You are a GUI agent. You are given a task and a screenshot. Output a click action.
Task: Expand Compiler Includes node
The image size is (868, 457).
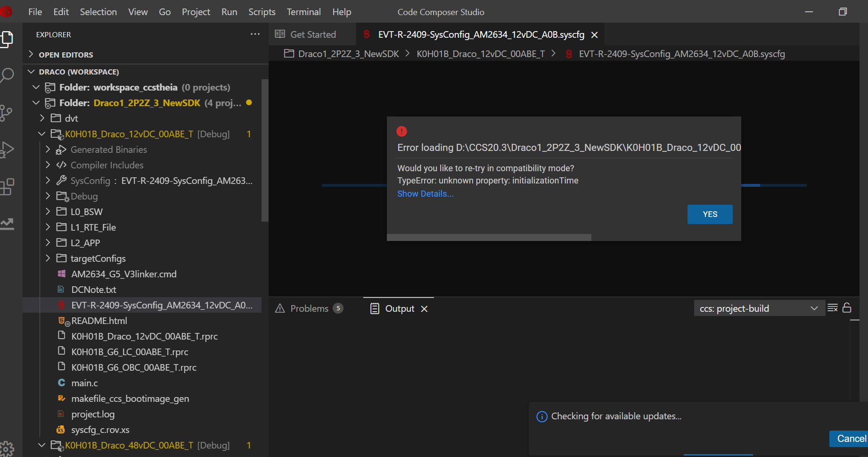pyautogui.click(x=48, y=165)
